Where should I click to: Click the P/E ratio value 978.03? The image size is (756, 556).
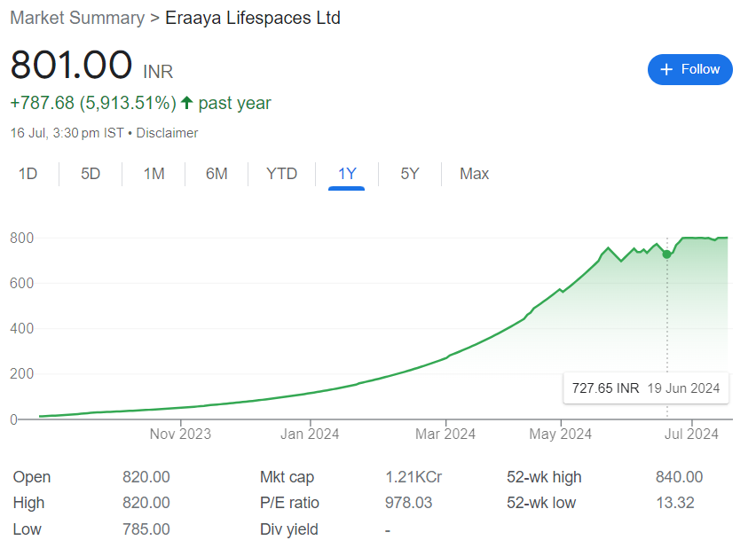click(408, 503)
